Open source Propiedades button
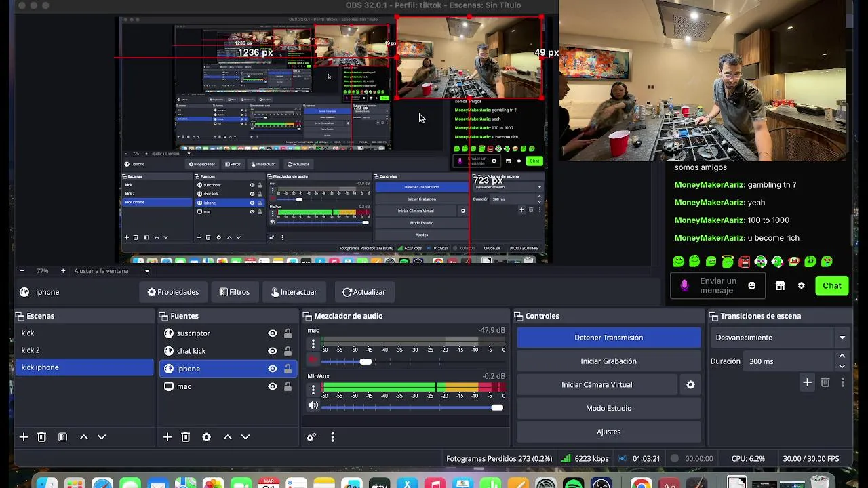This screenshot has width=868, height=488. (174, 292)
